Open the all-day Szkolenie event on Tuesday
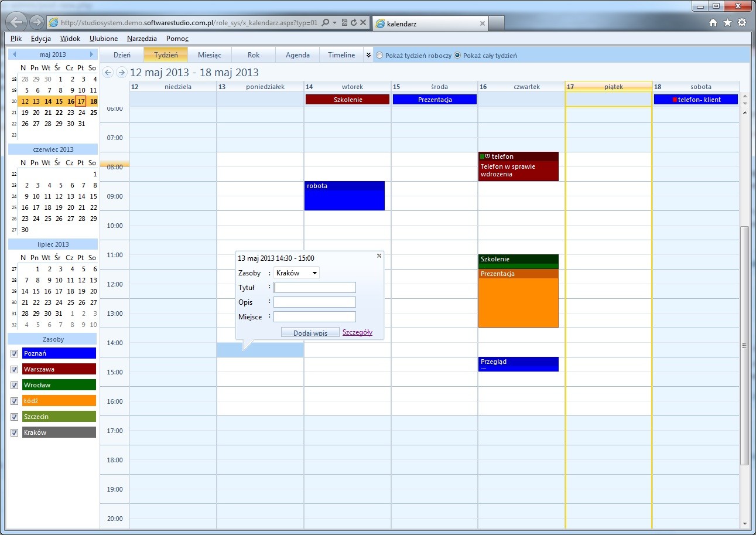 347,100
